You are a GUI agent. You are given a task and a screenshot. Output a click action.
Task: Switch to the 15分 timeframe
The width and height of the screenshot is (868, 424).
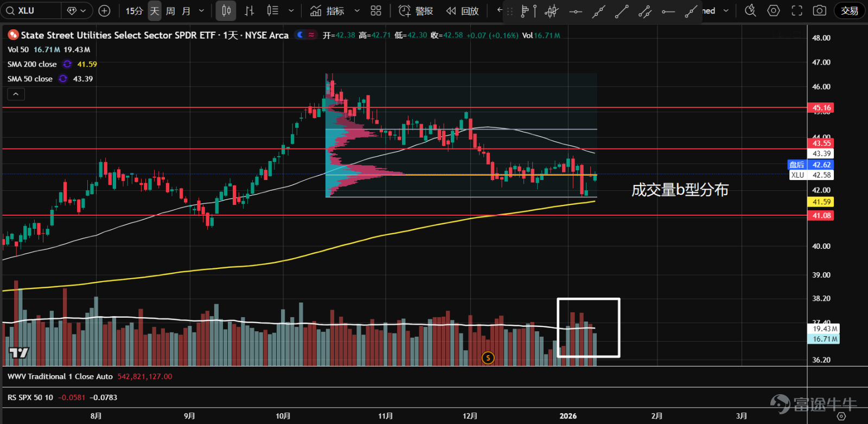[134, 11]
